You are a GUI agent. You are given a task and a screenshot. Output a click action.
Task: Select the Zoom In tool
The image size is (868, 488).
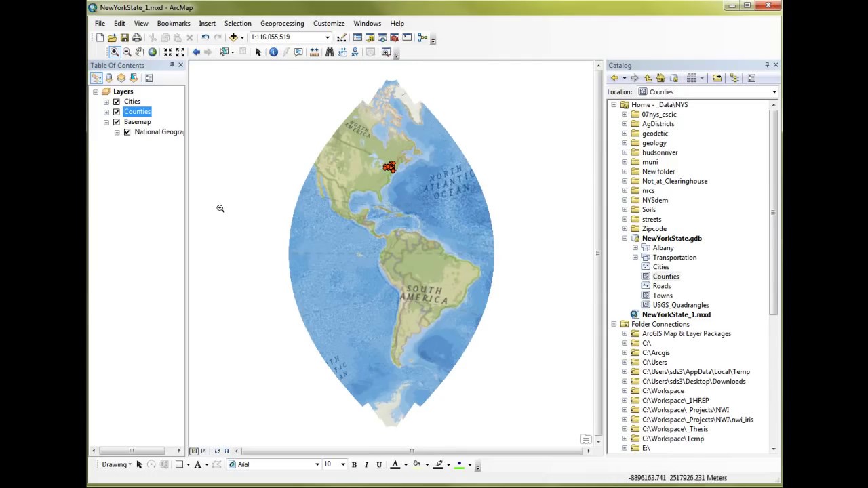point(115,52)
